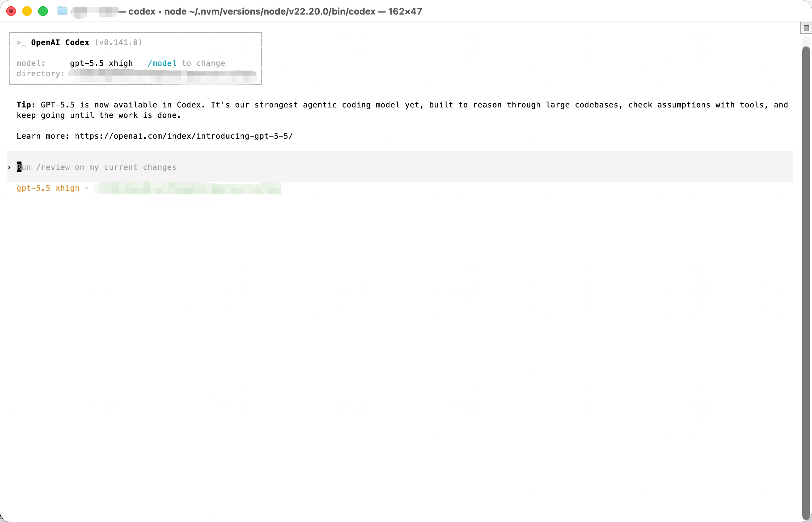
Task: Click the >_ prompt glyph in header box
Action: pyautogui.click(x=21, y=42)
